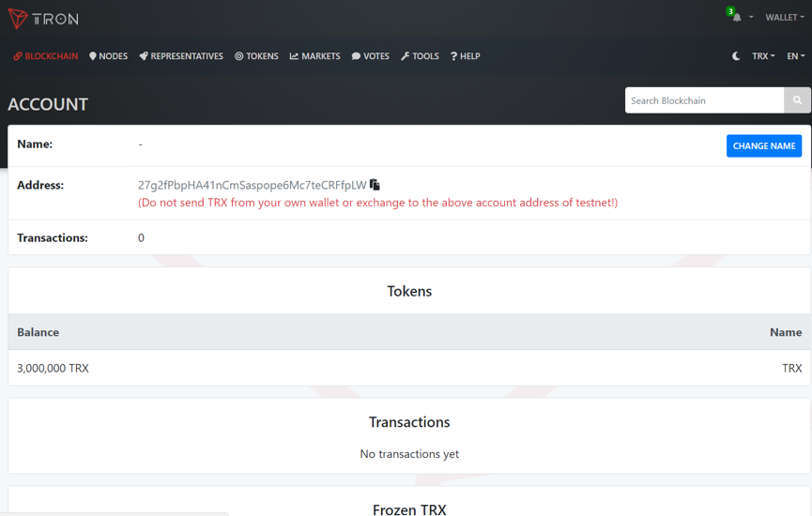The height and width of the screenshot is (516, 812).
Task: Click the No transactions yet message
Action: pos(409,454)
